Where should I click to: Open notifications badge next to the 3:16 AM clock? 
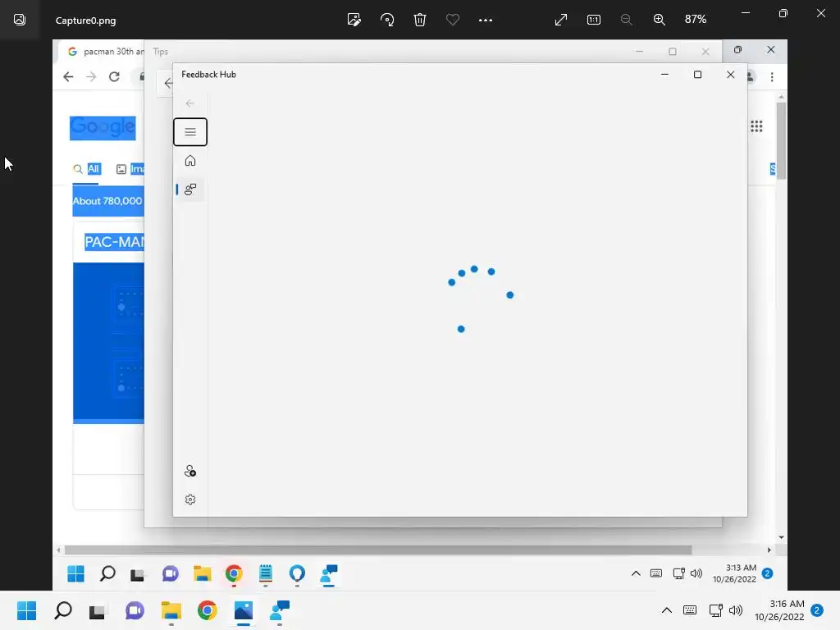(817, 610)
